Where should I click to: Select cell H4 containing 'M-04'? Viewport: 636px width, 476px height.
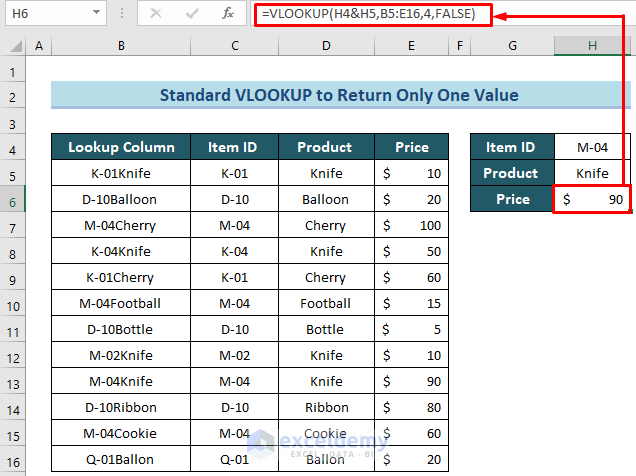(592, 147)
